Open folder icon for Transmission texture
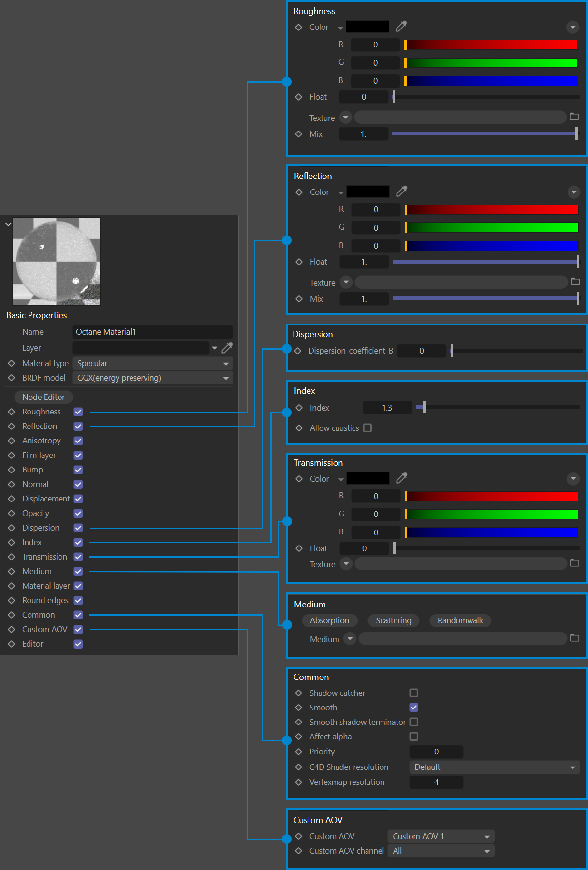The image size is (588, 870). click(x=574, y=563)
